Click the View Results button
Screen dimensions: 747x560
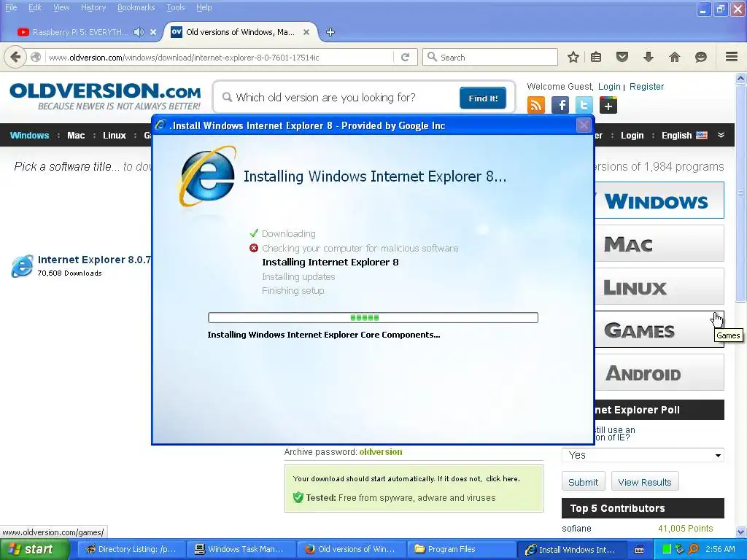645,482
